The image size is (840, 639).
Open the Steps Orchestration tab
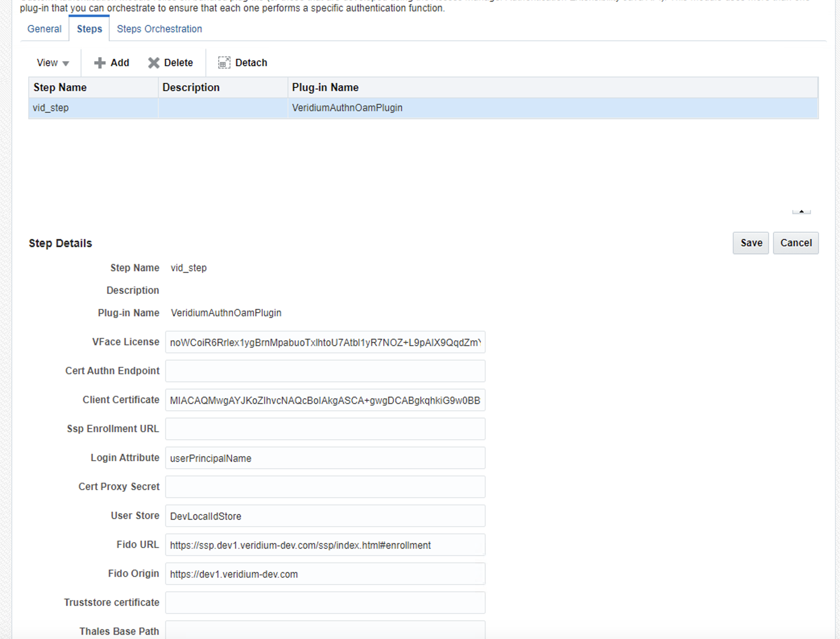159,29
